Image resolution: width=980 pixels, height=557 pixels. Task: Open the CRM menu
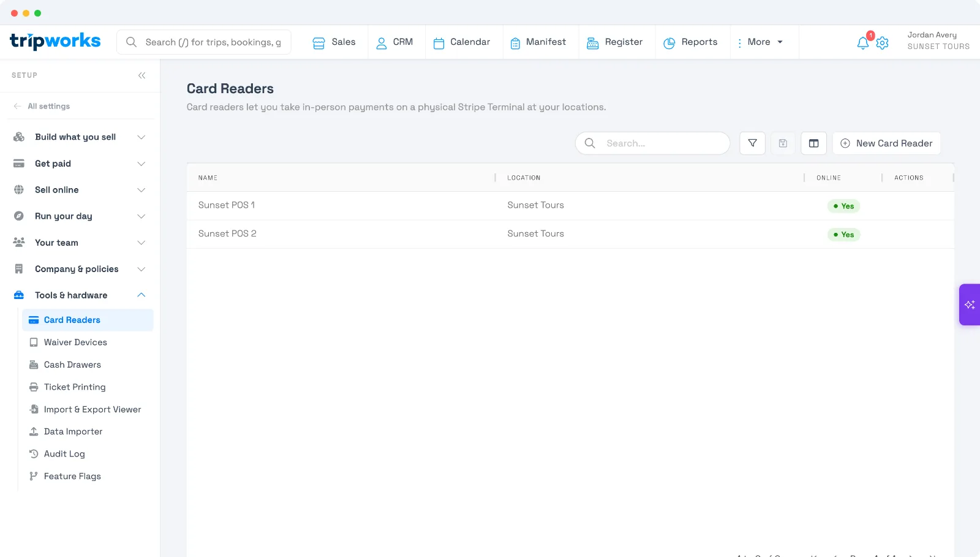[394, 42]
